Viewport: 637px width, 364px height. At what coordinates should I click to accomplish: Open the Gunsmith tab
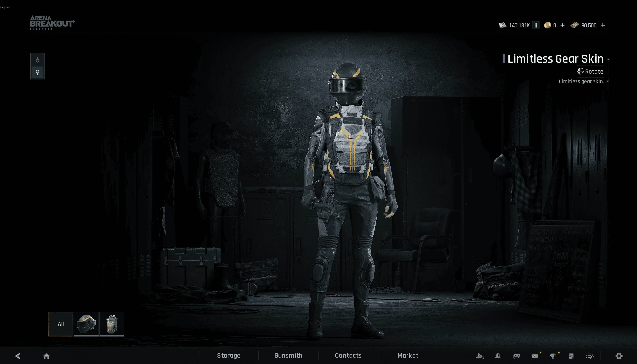click(288, 356)
